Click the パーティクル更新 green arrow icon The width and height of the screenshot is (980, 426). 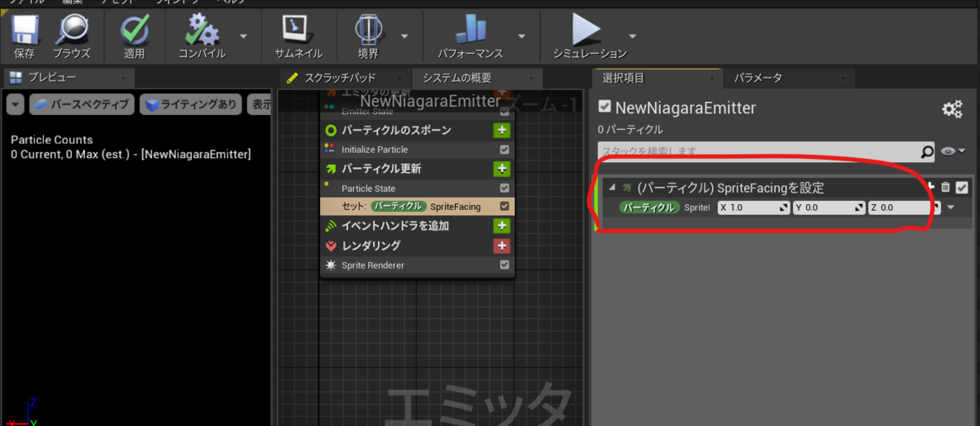(331, 169)
